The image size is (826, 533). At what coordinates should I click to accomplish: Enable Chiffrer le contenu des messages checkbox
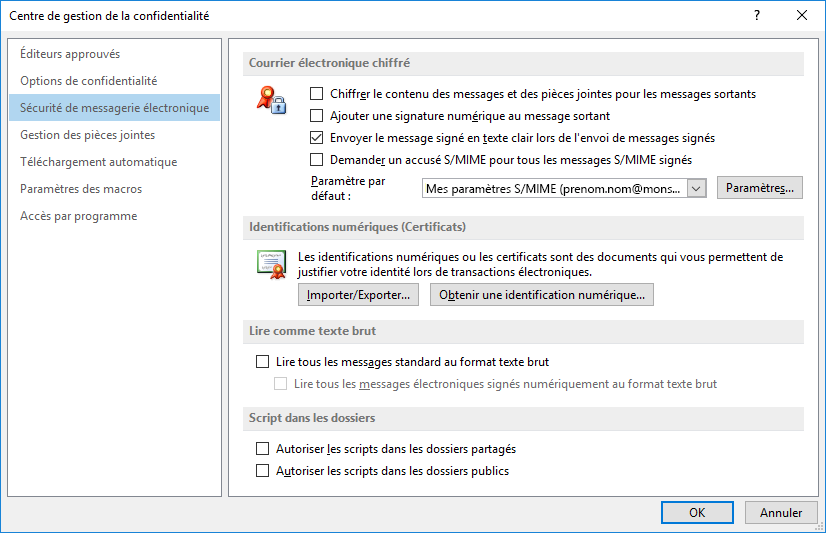click(x=317, y=94)
